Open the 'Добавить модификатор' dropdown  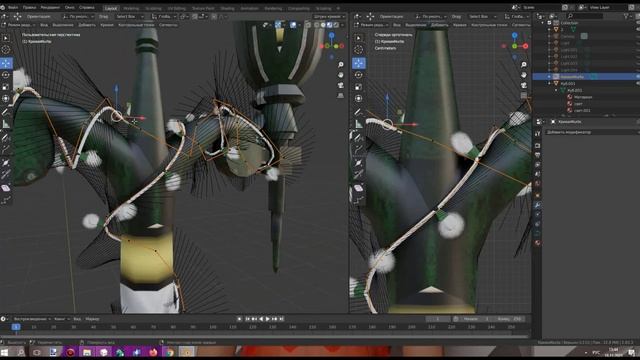point(591,132)
